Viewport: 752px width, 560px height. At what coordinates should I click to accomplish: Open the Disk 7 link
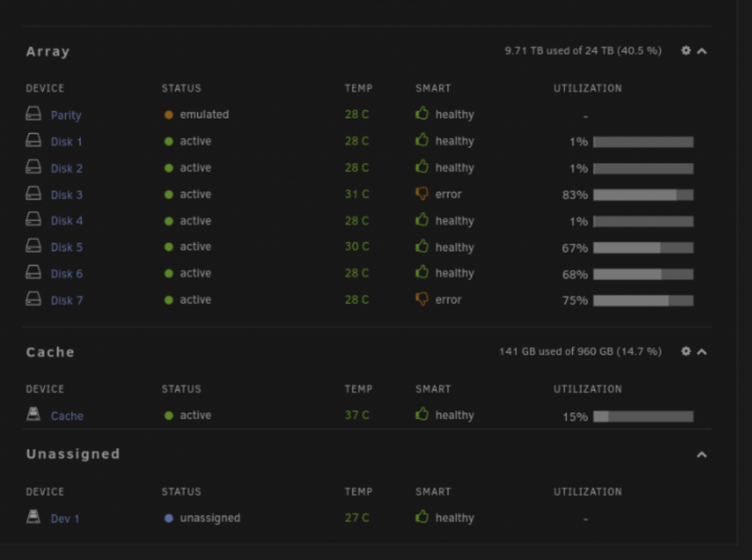(x=67, y=301)
